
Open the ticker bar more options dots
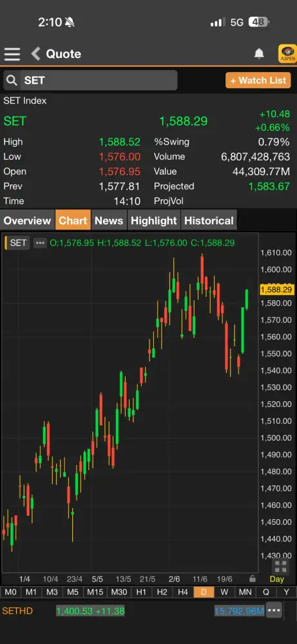274,611
